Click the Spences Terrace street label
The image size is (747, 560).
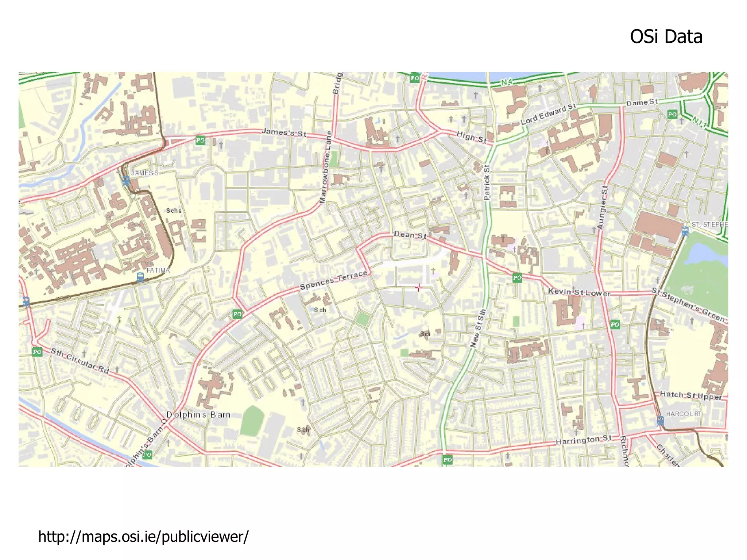pyautogui.click(x=333, y=280)
